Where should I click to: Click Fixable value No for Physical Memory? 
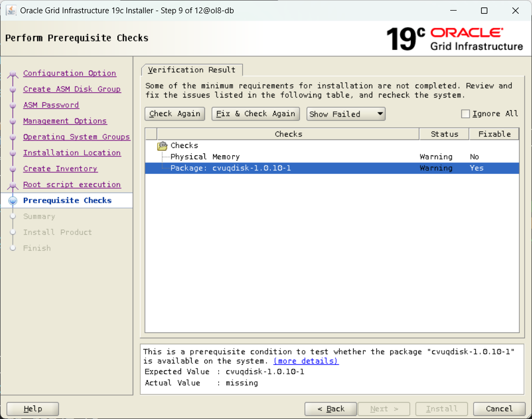474,157
